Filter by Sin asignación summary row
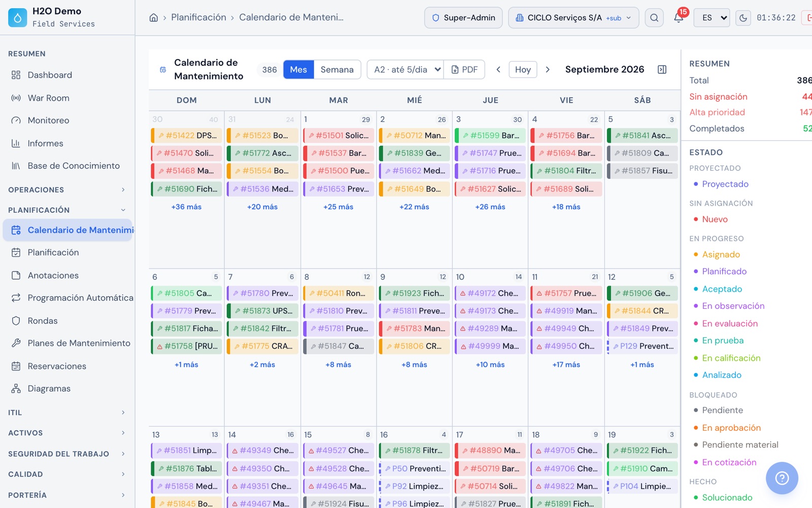Viewport: 812px width, 508px height. pos(750,97)
